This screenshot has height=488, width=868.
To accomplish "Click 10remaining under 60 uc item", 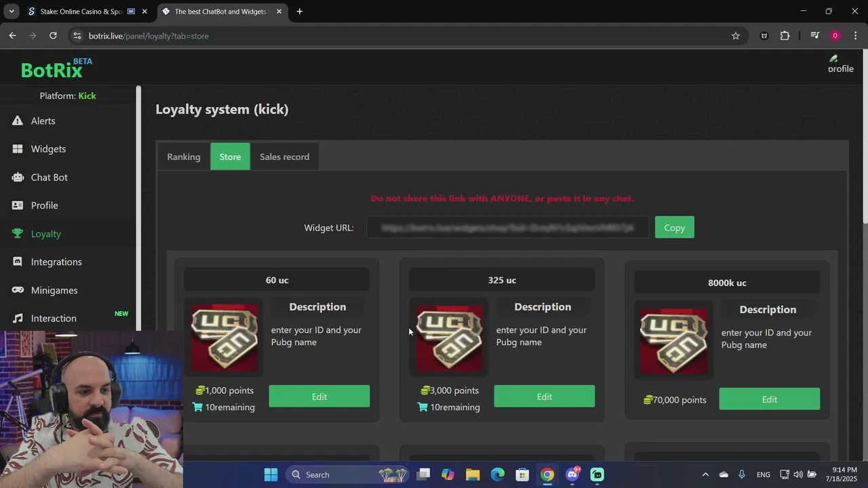I will click(224, 407).
